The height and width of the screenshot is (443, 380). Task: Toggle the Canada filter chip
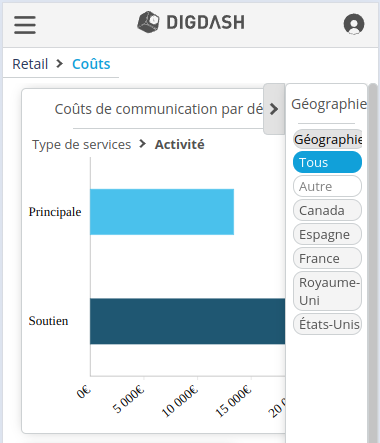click(x=327, y=210)
